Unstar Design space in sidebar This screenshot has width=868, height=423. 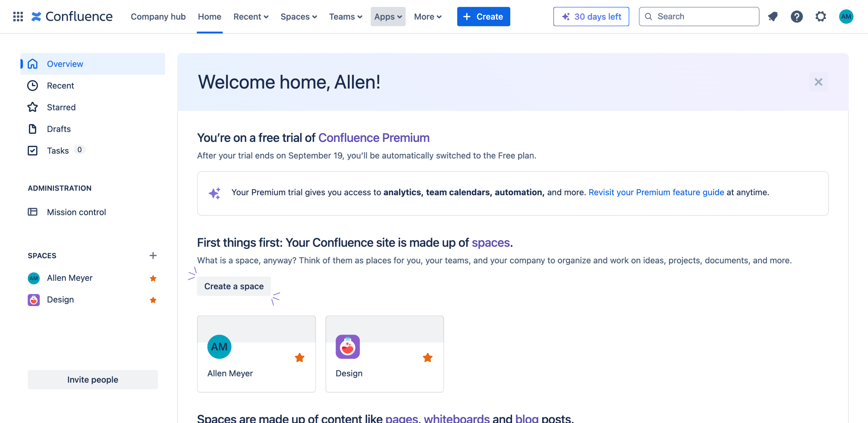pyautogui.click(x=153, y=300)
